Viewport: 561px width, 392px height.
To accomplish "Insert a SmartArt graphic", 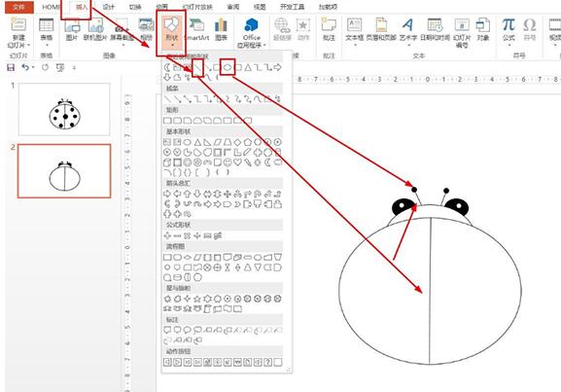I will (196, 29).
